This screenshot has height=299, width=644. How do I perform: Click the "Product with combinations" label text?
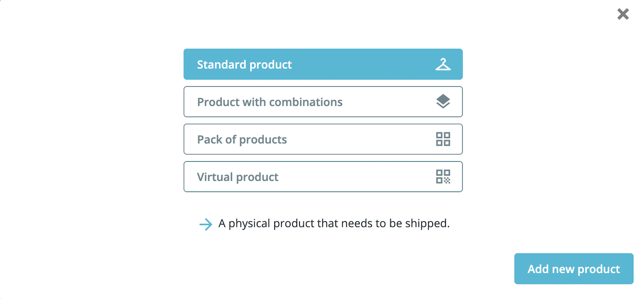[x=270, y=102]
